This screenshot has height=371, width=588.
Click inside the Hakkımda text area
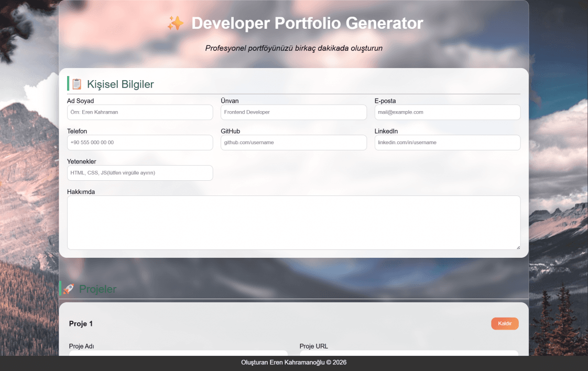point(293,223)
